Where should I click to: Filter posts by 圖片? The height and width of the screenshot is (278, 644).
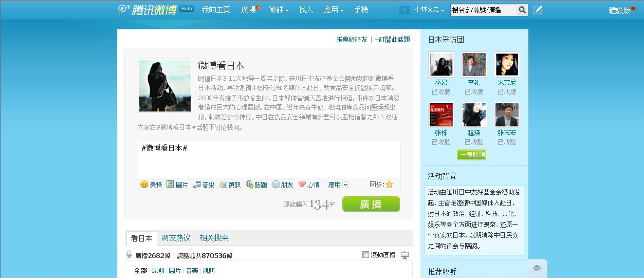pos(175,271)
